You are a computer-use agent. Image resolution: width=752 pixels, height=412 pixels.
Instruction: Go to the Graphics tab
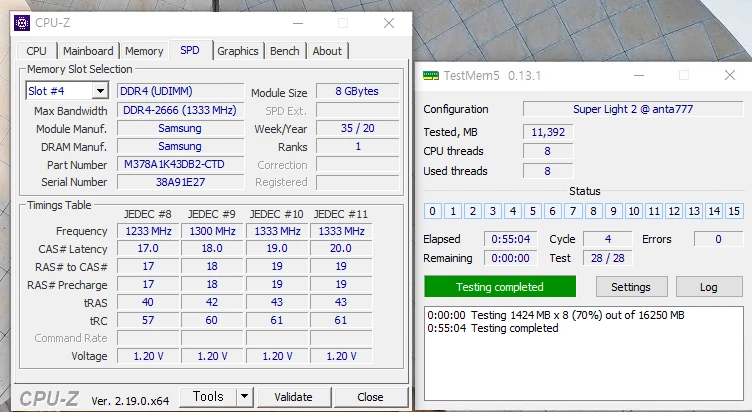(238, 51)
